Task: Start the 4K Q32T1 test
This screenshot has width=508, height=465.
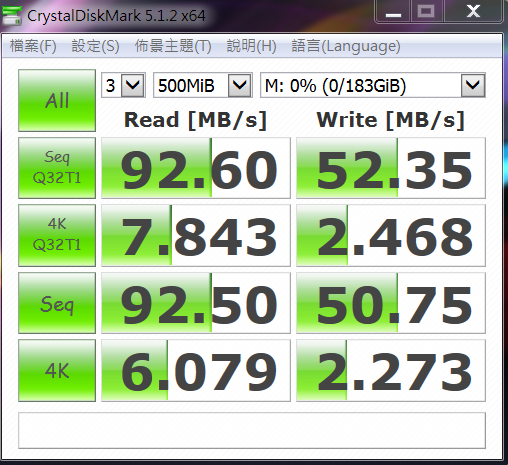Action: (57, 235)
